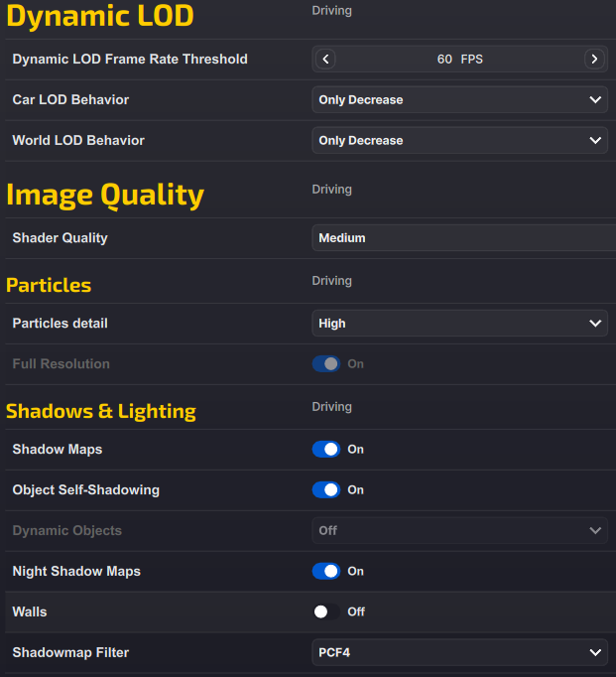Open the World LOD Behavior dropdown
This screenshot has width=616, height=677.
[x=459, y=141]
